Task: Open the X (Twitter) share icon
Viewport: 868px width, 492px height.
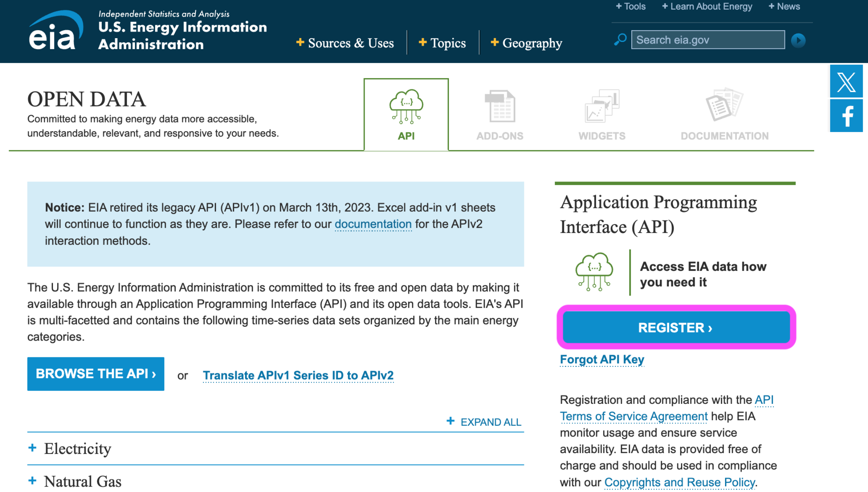Action: [x=846, y=81]
